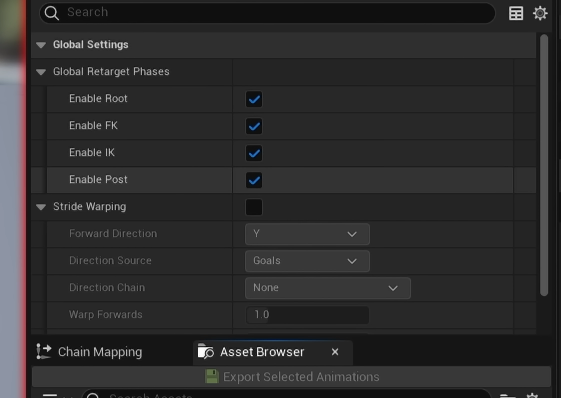Collapse the Global Settings section

click(x=41, y=45)
